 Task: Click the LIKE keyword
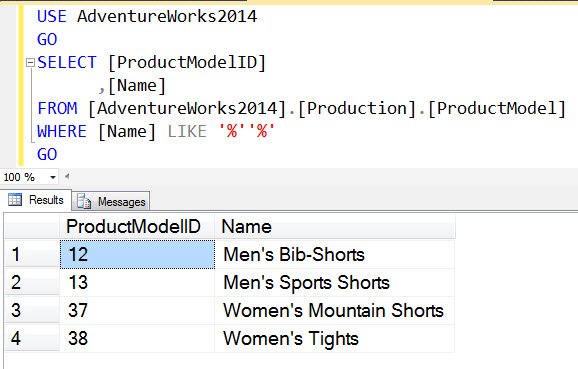point(187,132)
